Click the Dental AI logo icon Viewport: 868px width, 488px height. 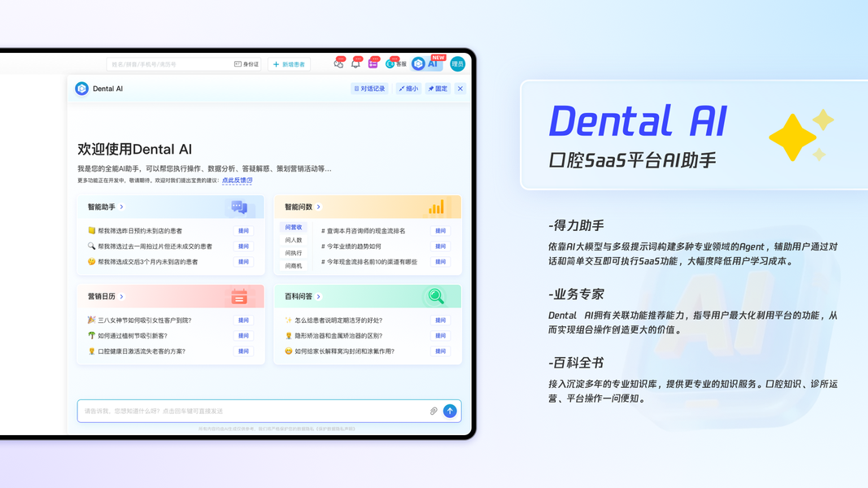tap(82, 89)
